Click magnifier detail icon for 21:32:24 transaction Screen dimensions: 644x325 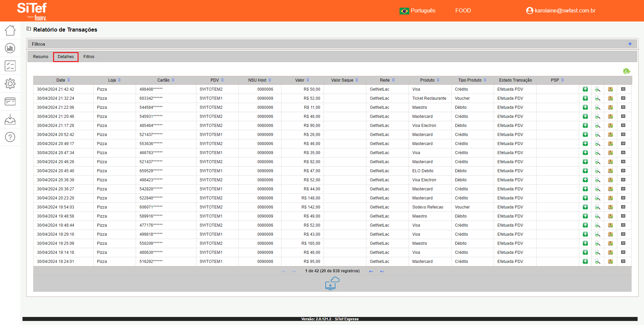pyautogui.click(x=598, y=98)
